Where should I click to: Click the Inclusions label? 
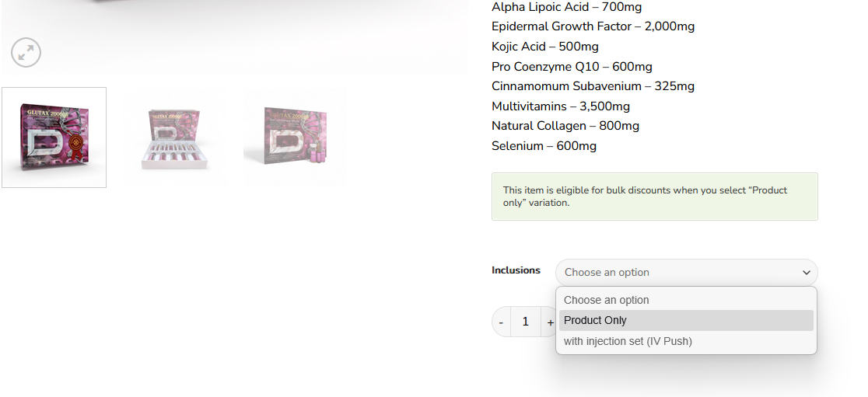point(516,270)
